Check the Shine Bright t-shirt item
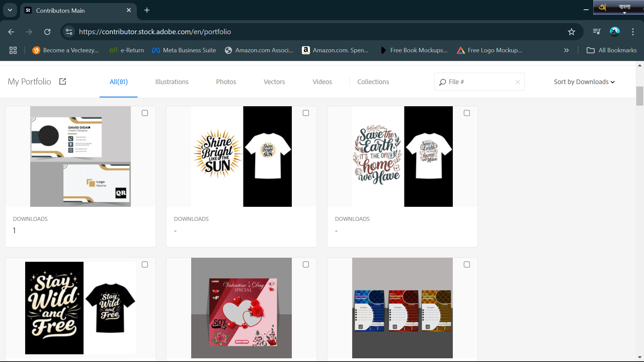 (x=306, y=113)
